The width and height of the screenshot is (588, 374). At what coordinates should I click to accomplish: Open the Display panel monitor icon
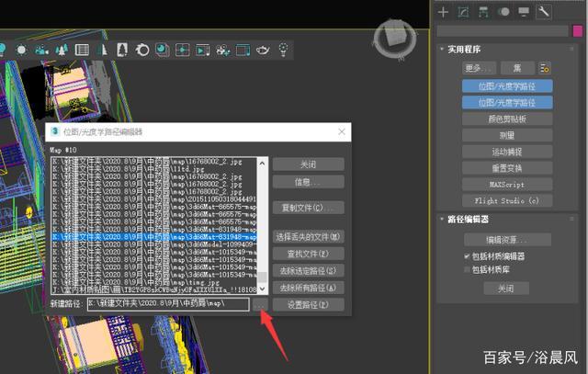point(524,12)
